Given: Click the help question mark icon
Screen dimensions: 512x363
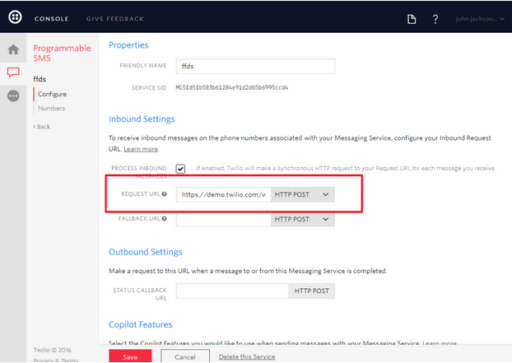Looking at the screenshot, I should (x=435, y=19).
